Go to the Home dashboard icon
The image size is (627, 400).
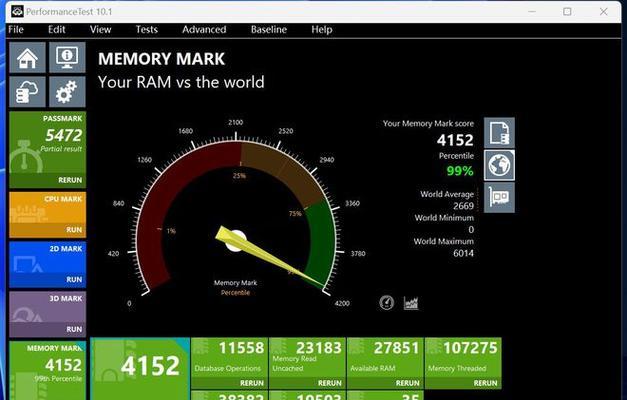pyautogui.click(x=27, y=58)
